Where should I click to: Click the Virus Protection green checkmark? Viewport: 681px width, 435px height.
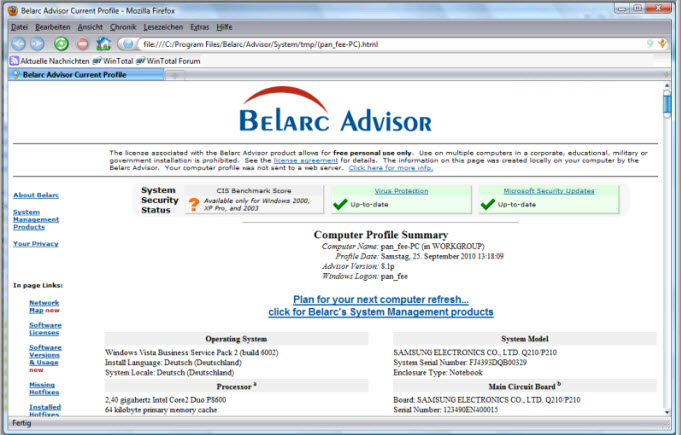click(340, 204)
